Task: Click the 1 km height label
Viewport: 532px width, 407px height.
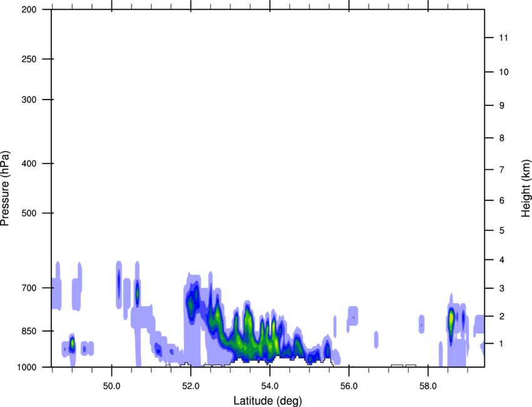Action: (502, 344)
